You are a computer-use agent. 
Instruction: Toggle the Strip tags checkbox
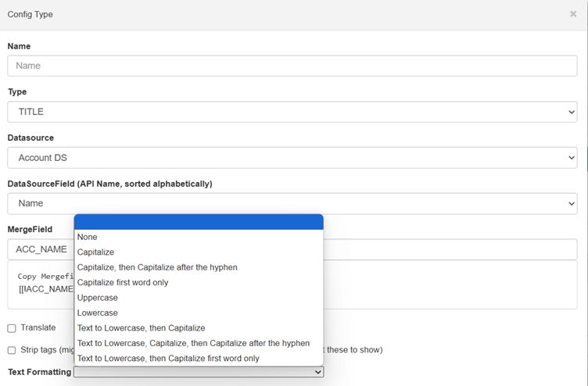(x=12, y=350)
